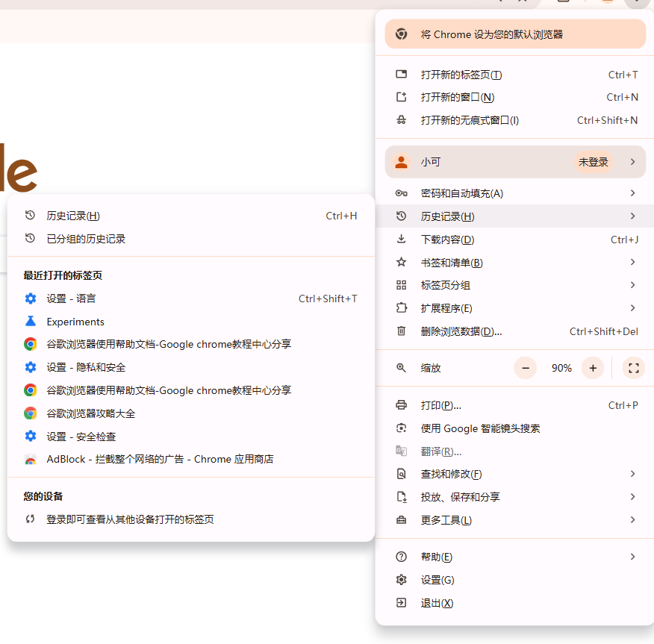Image resolution: width=654 pixels, height=644 pixels.
Task: Click the cast/save icon for 投放、保存和分享
Action: pos(401,497)
